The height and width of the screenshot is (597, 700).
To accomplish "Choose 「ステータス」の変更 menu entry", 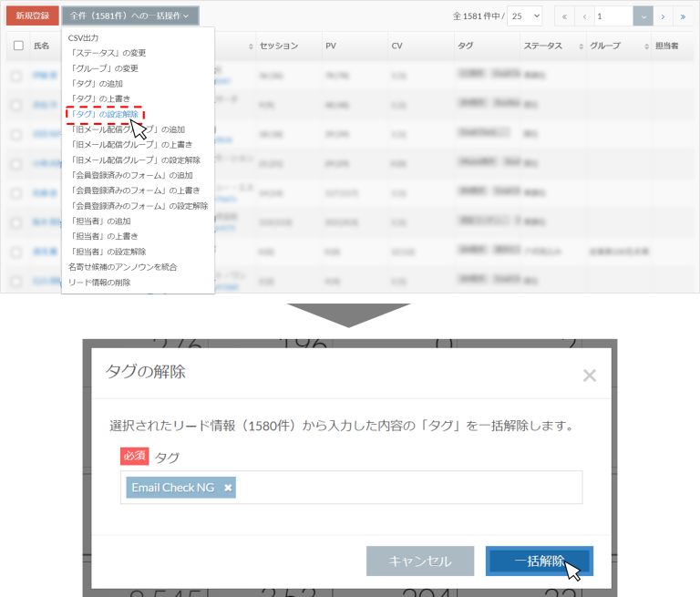I will click(x=108, y=53).
